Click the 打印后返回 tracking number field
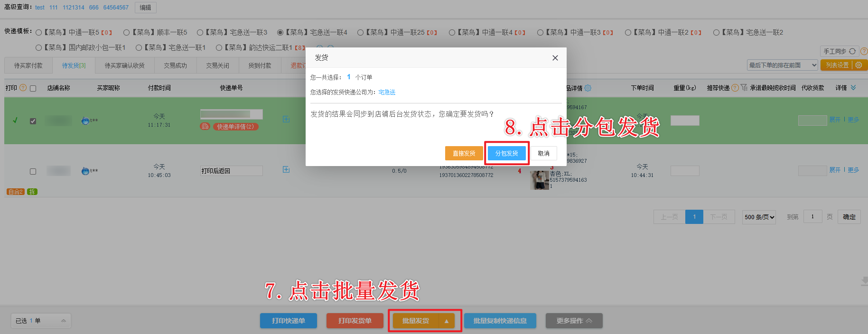The image size is (868, 334). (231, 171)
